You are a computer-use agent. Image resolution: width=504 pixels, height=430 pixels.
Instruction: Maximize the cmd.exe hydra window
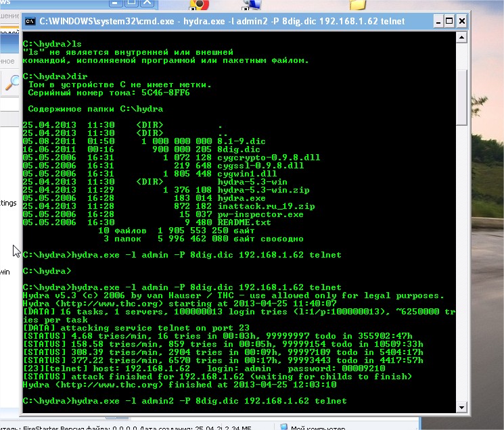coord(449,22)
